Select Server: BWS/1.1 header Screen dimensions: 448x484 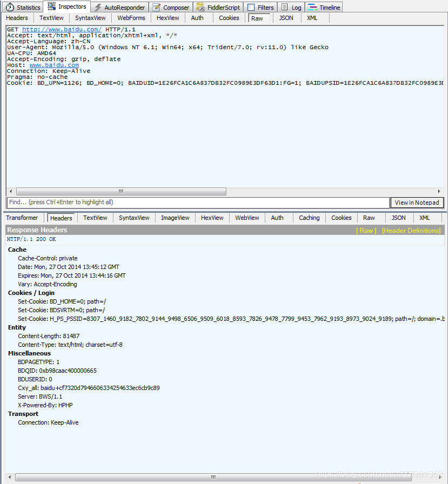40,396
